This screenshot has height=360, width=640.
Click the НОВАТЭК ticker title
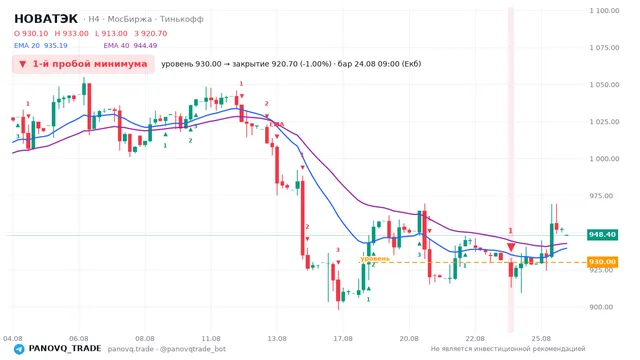46,19
